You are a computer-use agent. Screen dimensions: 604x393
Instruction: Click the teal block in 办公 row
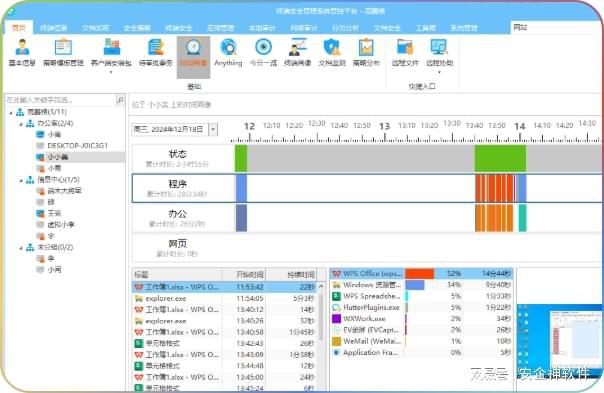(522, 218)
